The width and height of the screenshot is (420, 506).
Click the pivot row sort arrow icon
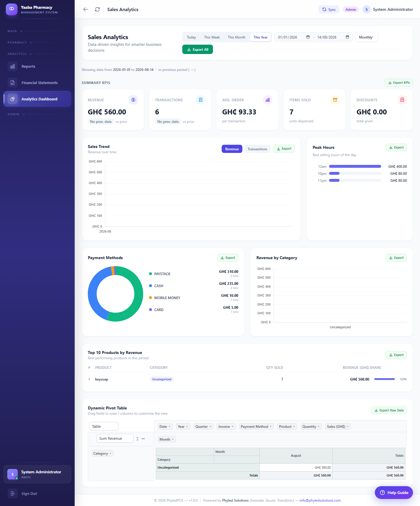[137, 439]
